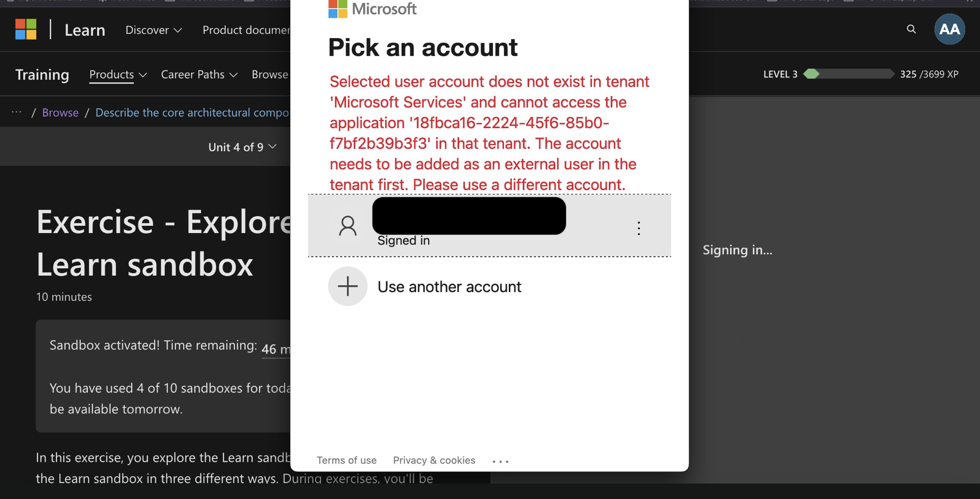
Task: Expand the Products dropdown menu
Action: click(118, 74)
